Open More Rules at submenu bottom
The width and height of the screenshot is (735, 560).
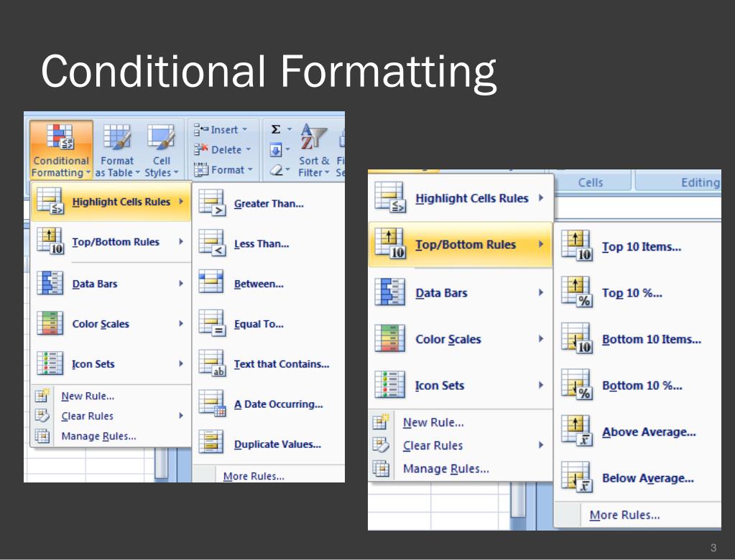point(624,514)
